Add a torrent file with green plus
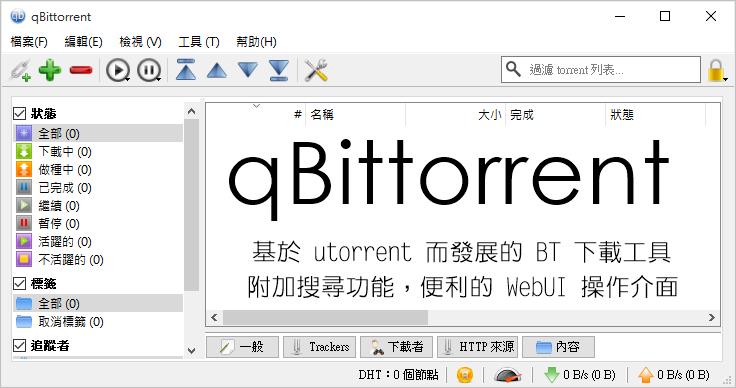This screenshot has height=388, width=736. coord(50,70)
